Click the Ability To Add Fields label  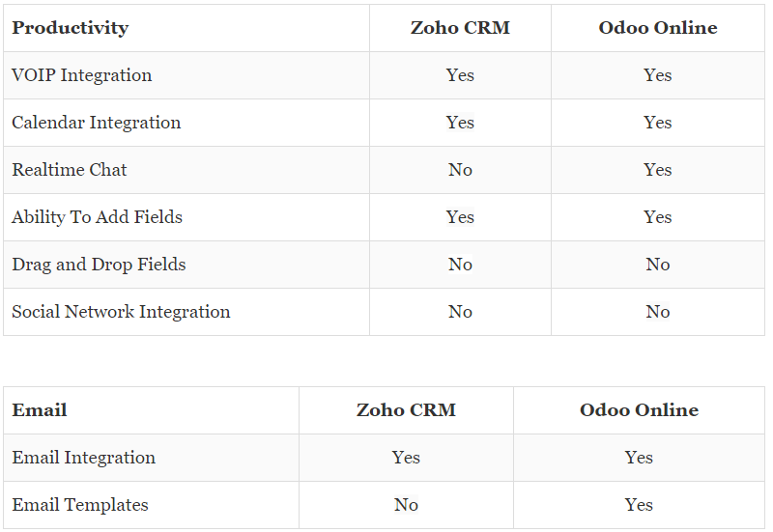97,217
